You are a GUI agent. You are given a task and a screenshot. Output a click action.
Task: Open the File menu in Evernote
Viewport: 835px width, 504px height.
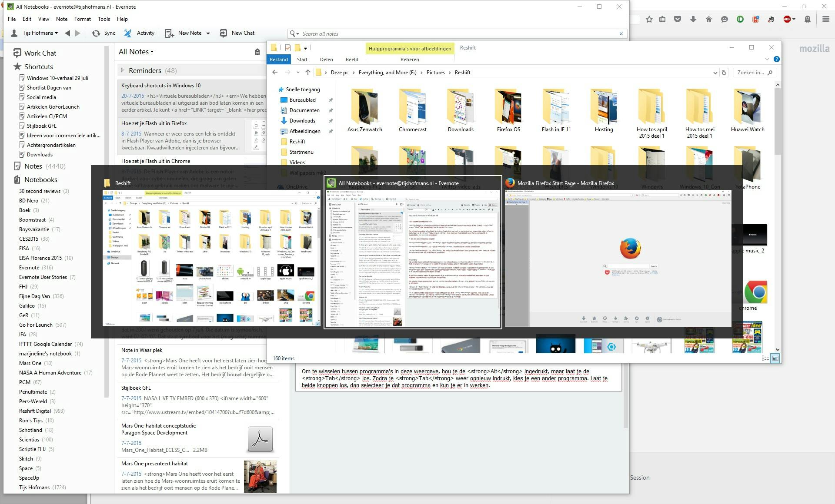point(12,19)
